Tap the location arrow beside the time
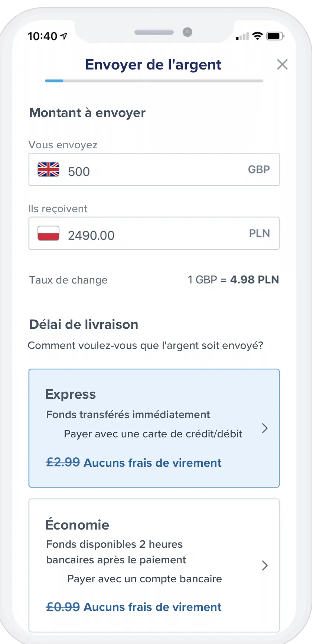Image resolution: width=313 pixels, height=644 pixels. [64, 36]
